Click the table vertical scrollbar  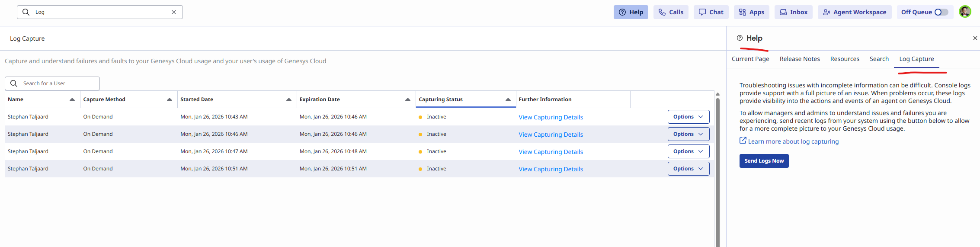pos(717,173)
